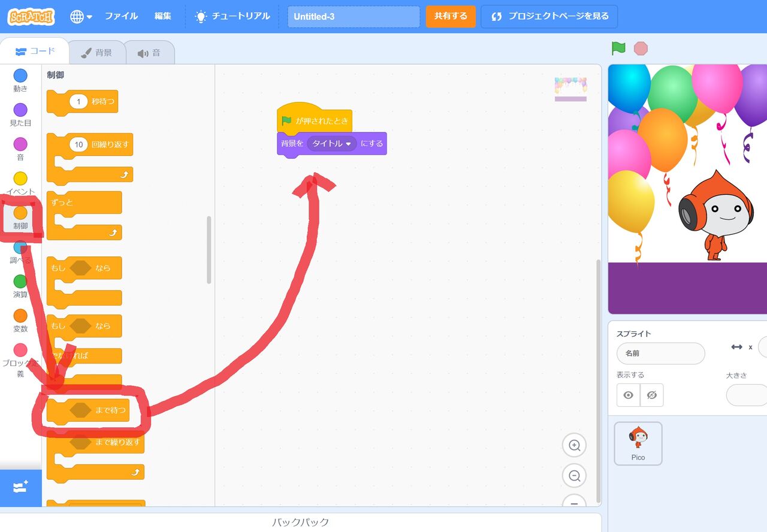Zoom in on the workspace
Image resolution: width=767 pixels, height=532 pixels.
pos(574,445)
